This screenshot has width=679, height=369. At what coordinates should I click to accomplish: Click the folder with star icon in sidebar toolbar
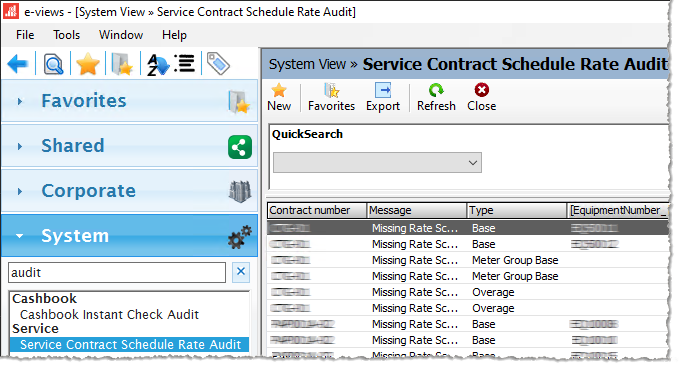click(x=122, y=65)
